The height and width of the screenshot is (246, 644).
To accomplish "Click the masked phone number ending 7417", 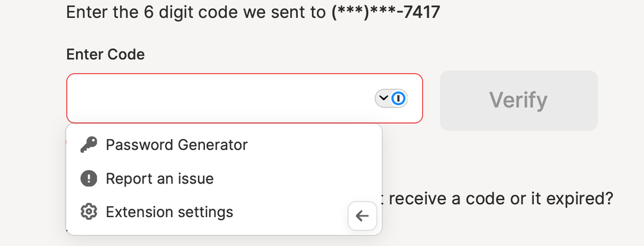I will (385, 13).
